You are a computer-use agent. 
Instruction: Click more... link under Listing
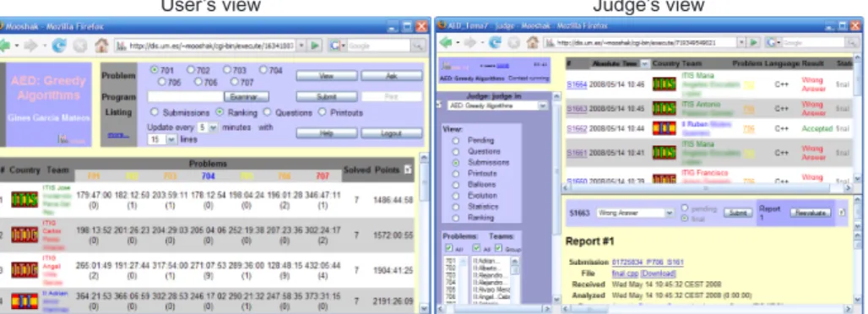(118, 134)
